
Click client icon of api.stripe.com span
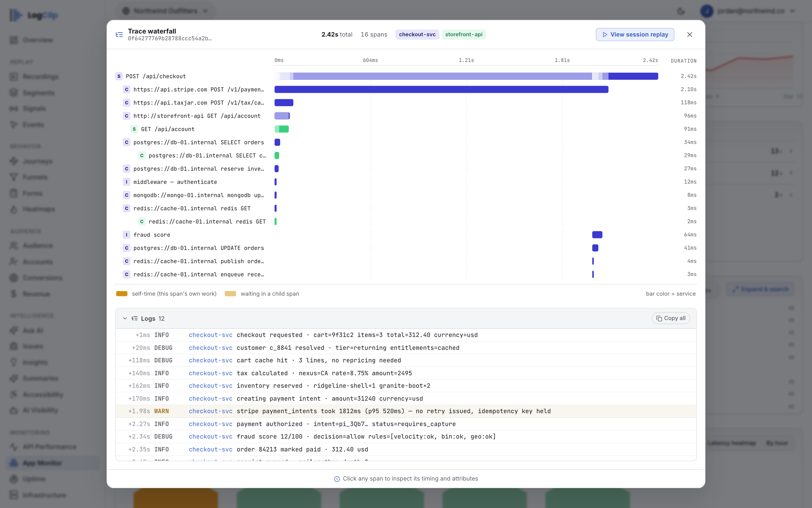(x=127, y=89)
